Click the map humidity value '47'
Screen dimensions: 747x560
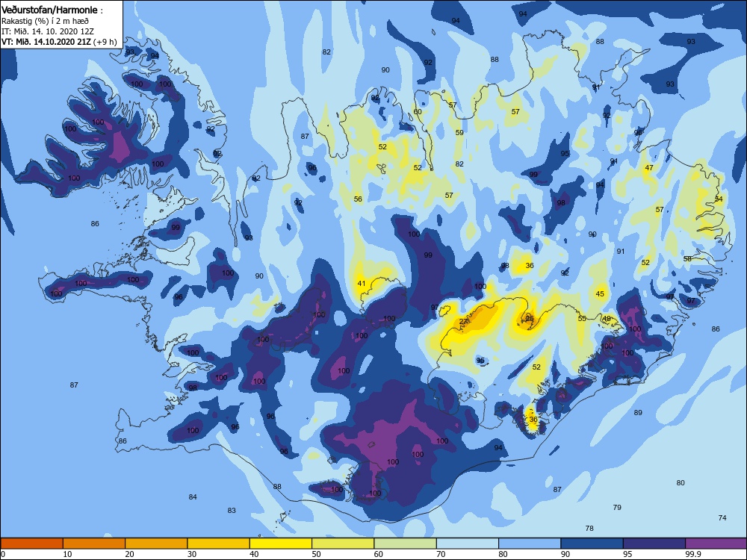pyautogui.click(x=649, y=167)
